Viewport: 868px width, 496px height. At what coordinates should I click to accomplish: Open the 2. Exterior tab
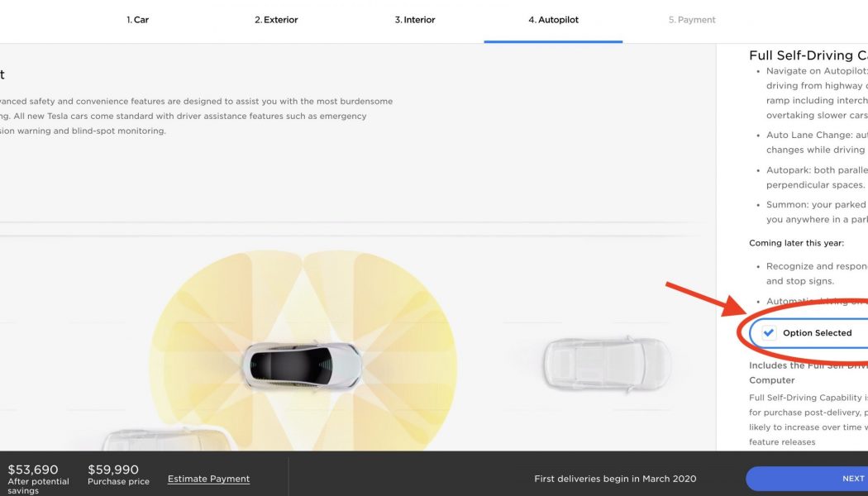[275, 19]
